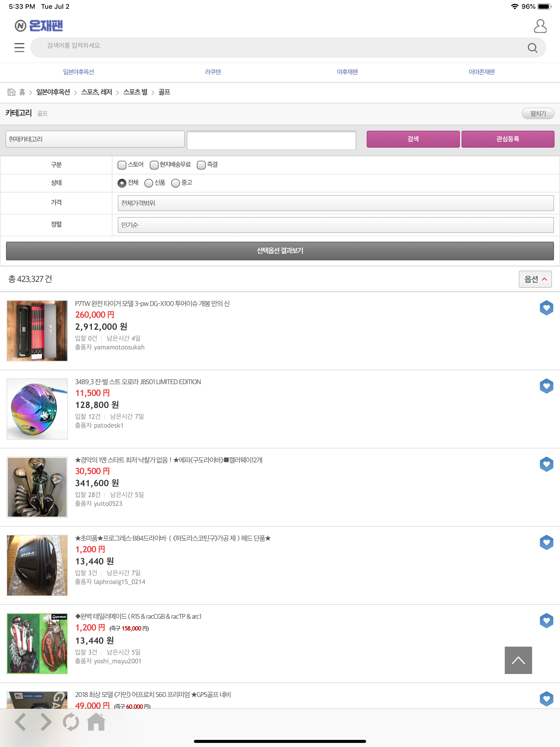Expand categories with 펼치기 button

point(538,113)
